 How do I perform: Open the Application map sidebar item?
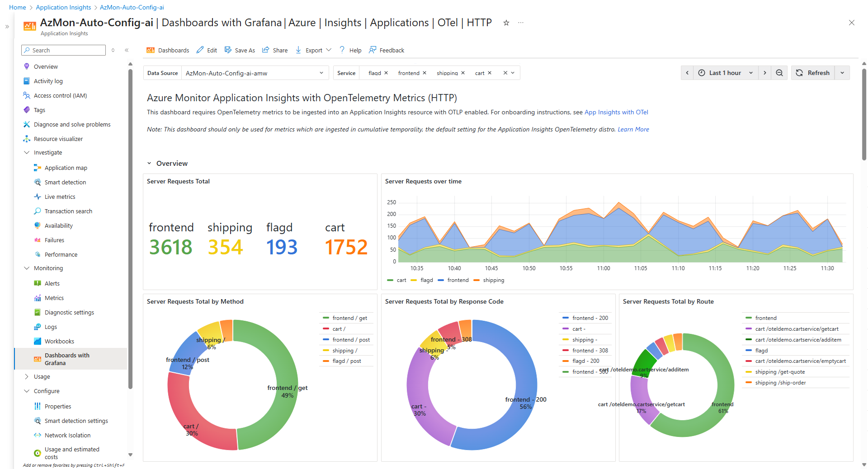pos(66,168)
